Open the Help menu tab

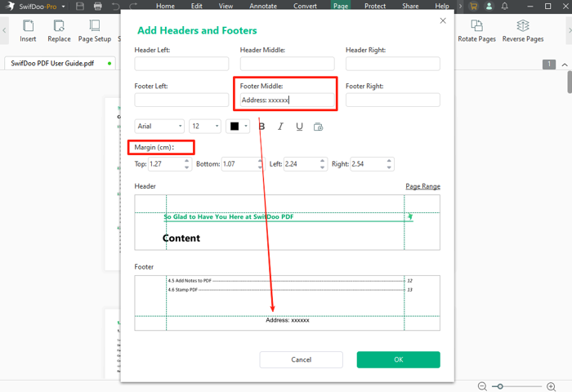click(x=442, y=6)
